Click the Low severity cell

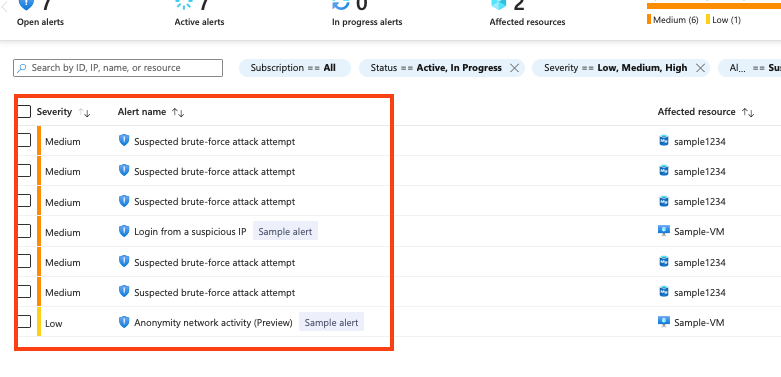tap(54, 324)
